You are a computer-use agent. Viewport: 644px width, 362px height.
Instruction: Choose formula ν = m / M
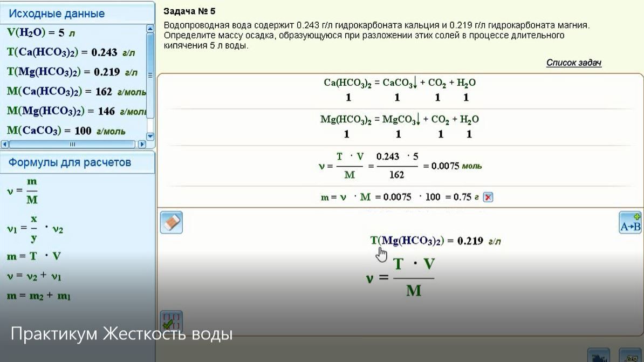[x=22, y=191]
